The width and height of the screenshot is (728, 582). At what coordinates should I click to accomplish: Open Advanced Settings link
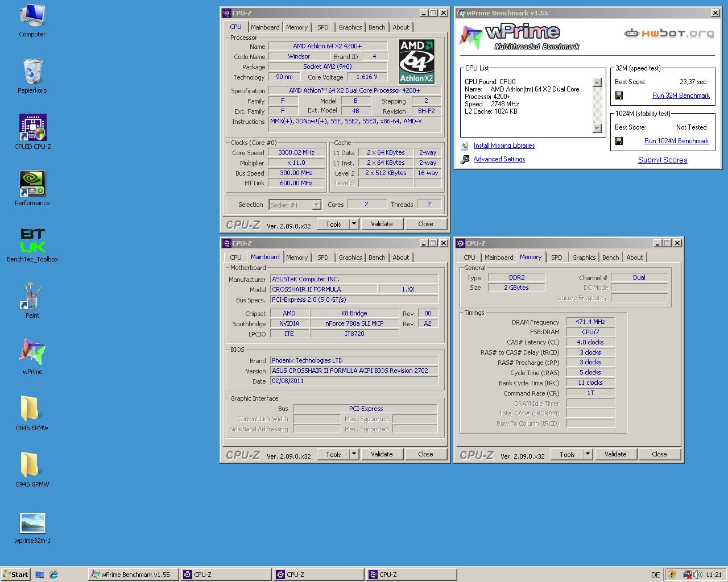point(499,159)
